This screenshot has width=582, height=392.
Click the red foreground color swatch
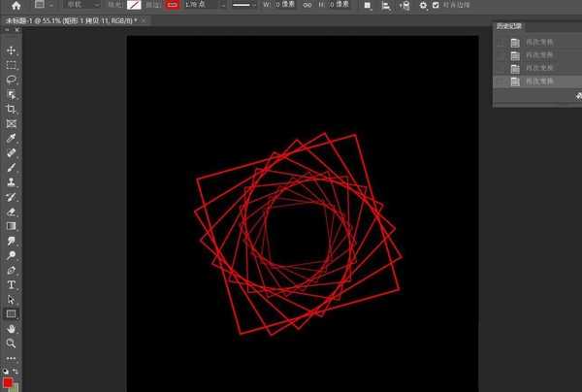point(8,382)
